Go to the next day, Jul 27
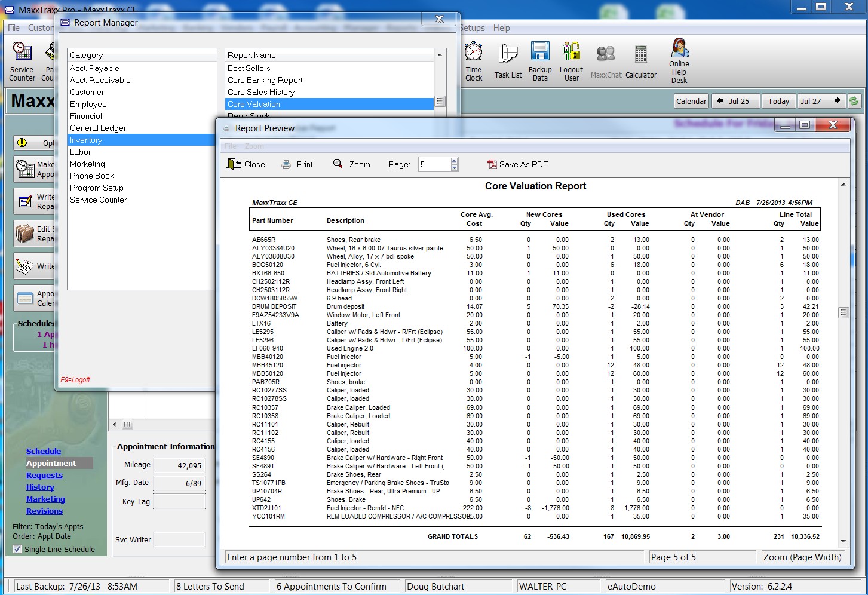The image size is (868, 595). point(822,101)
